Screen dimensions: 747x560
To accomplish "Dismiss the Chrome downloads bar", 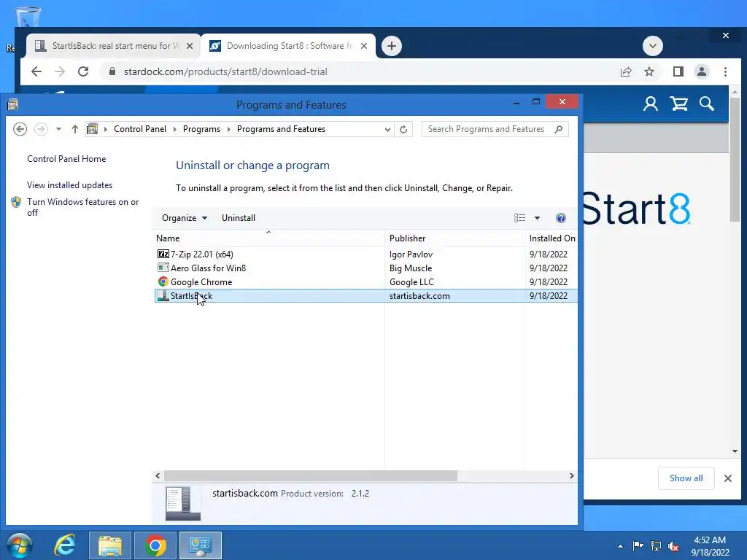I will [728, 478].
